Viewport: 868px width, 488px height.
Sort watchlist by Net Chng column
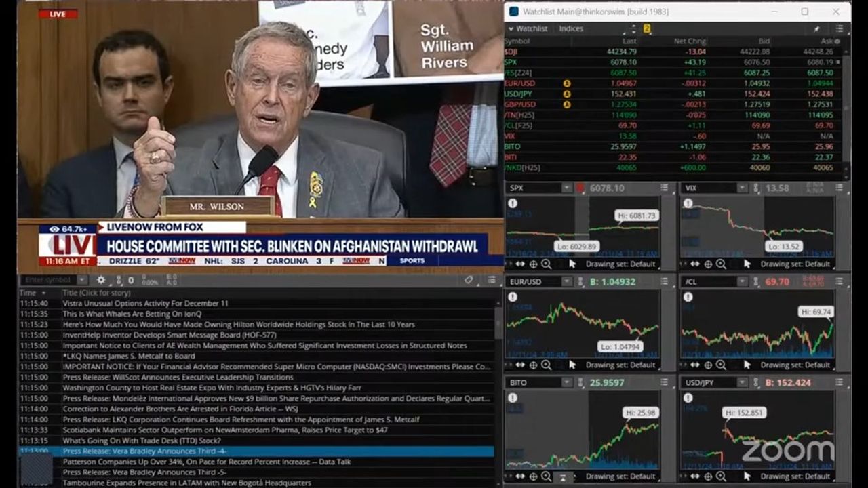click(689, 41)
